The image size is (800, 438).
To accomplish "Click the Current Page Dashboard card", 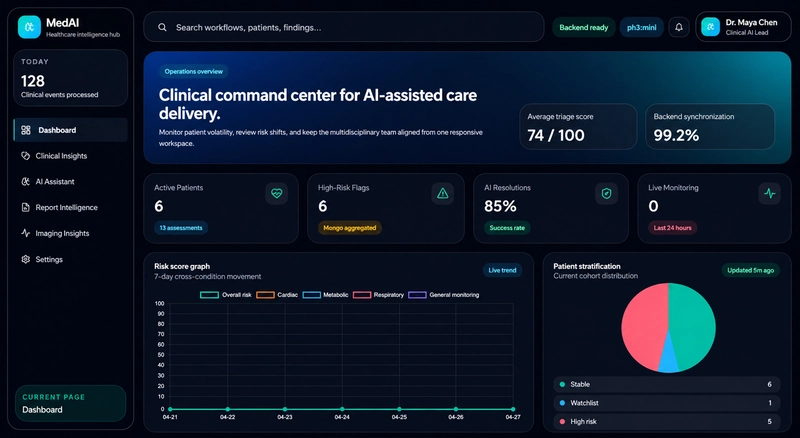I will coord(70,403).
